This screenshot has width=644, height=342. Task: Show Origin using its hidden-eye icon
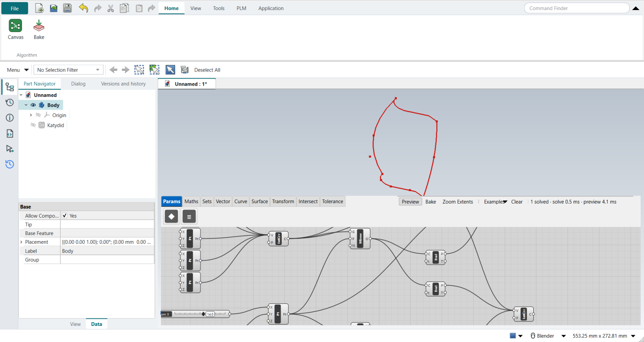click(38, 115)
